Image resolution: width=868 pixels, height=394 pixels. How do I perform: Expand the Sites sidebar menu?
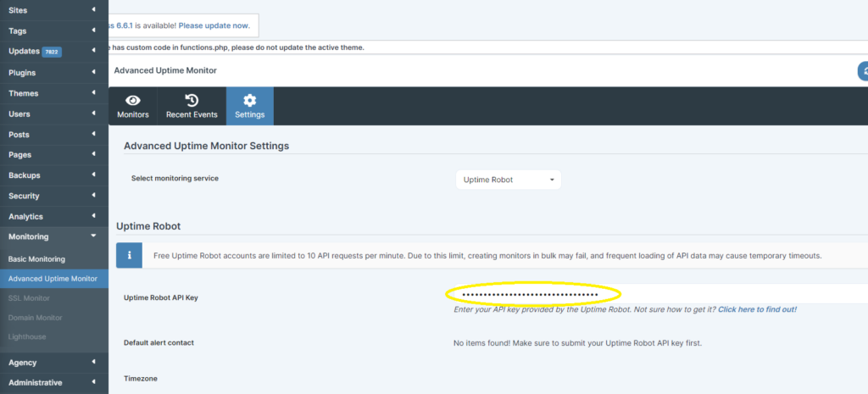click(54, 10)
